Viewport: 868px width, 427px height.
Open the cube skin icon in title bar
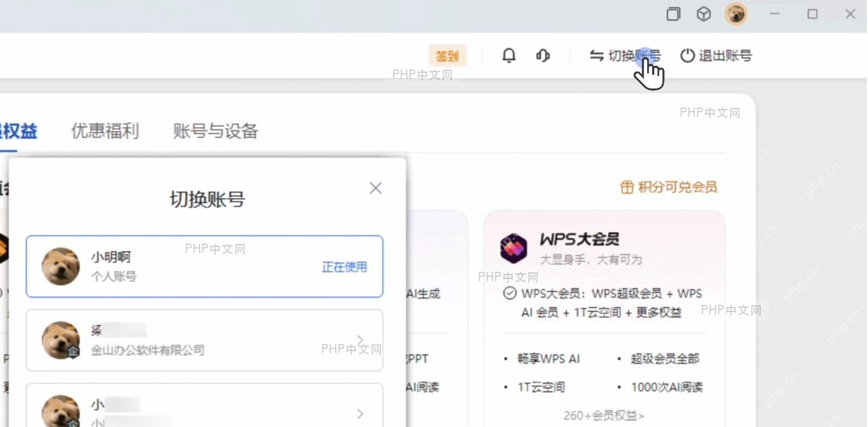704,14
